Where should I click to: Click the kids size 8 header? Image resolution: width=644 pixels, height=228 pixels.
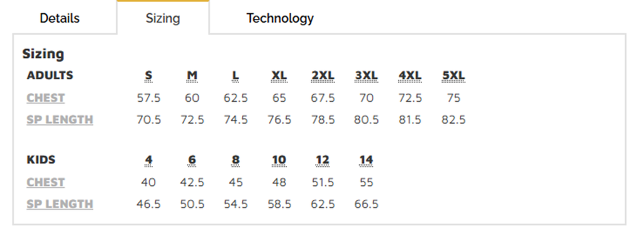click(x=235, y=160)
